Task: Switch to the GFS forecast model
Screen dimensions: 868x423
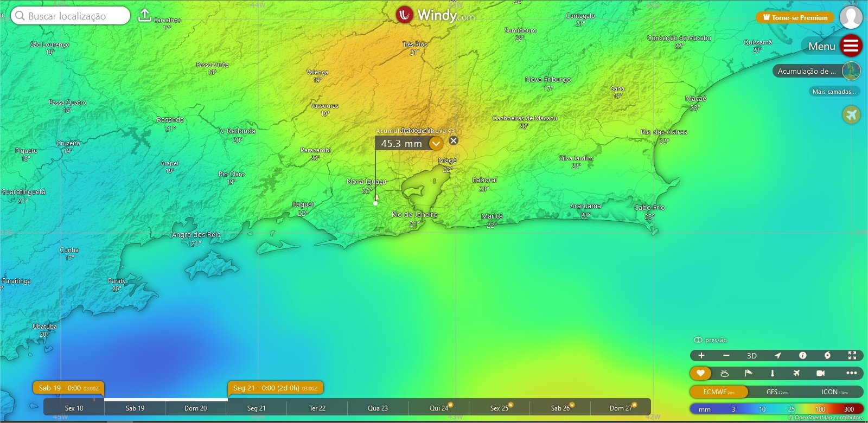Action: [x=776, y=392]
